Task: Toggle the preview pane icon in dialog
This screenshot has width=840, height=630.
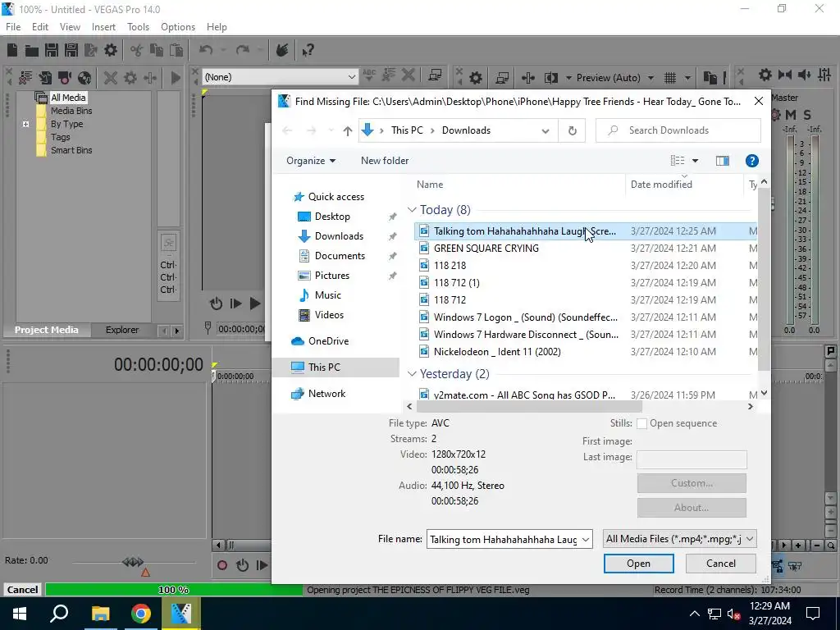Action: coord(723,161)
